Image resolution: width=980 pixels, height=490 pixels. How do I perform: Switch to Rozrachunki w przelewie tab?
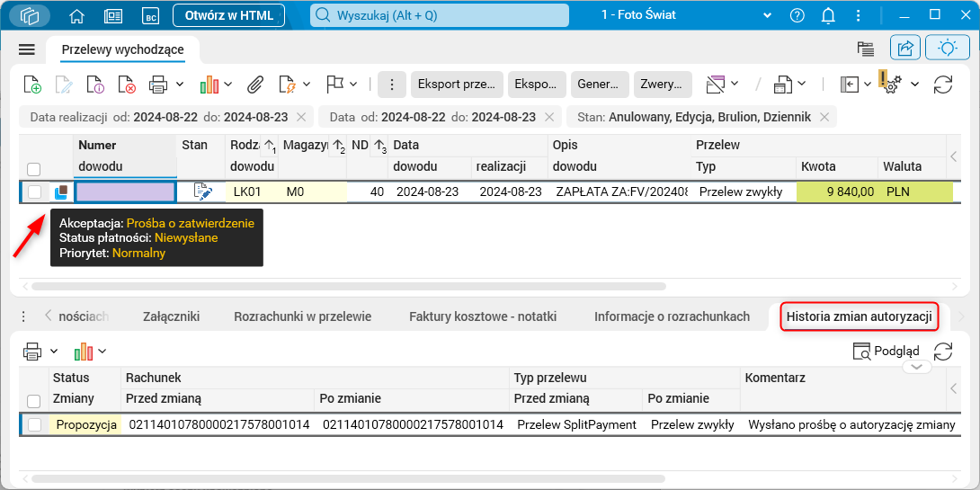pos(302,316)
